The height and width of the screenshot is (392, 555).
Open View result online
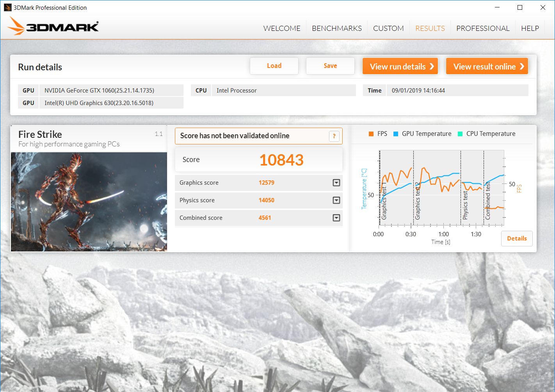[487, 66]
